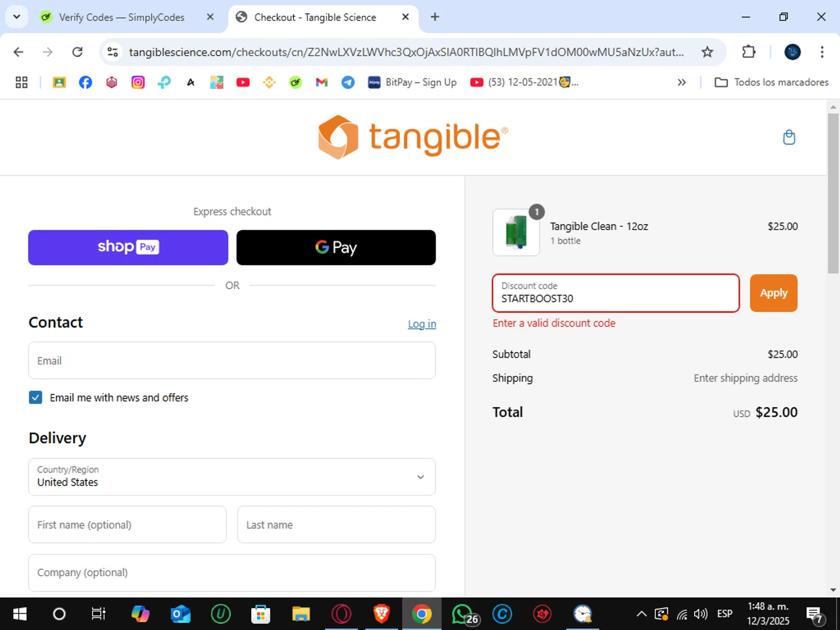The width and height of the screenshot is (840, 630).
Task: Expand the Country/Region dropdown
Action: (232, 477)
